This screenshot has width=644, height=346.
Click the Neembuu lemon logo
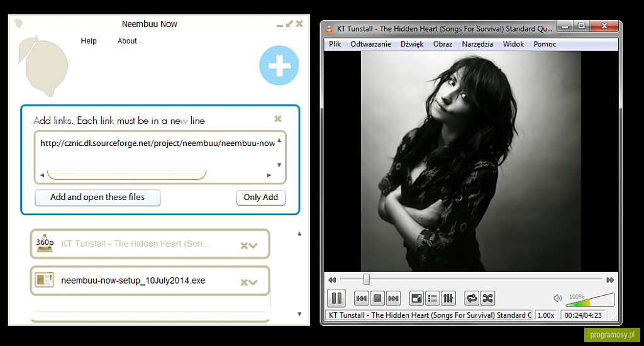43,66
